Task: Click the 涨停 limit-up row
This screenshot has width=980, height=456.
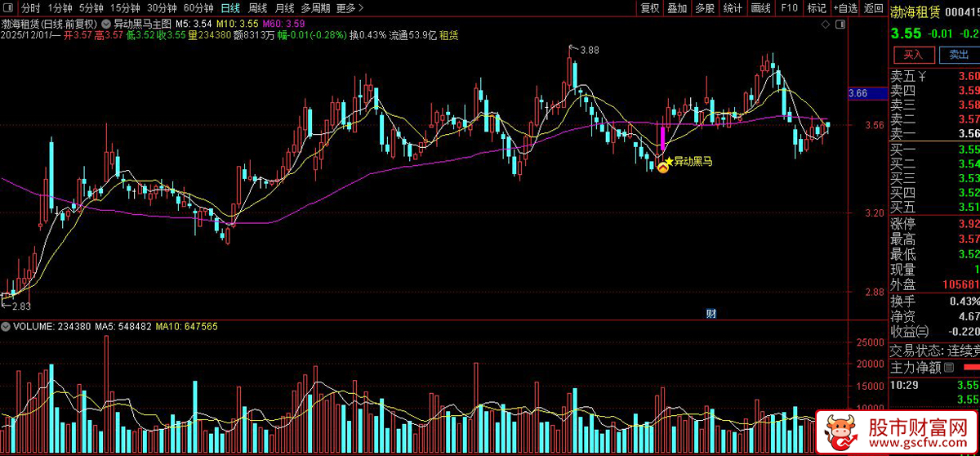Action: [x=934, y=224]
